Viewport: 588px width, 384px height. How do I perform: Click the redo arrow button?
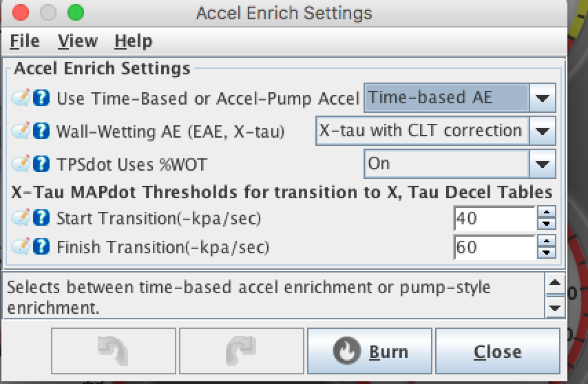[x=242, y=352]
